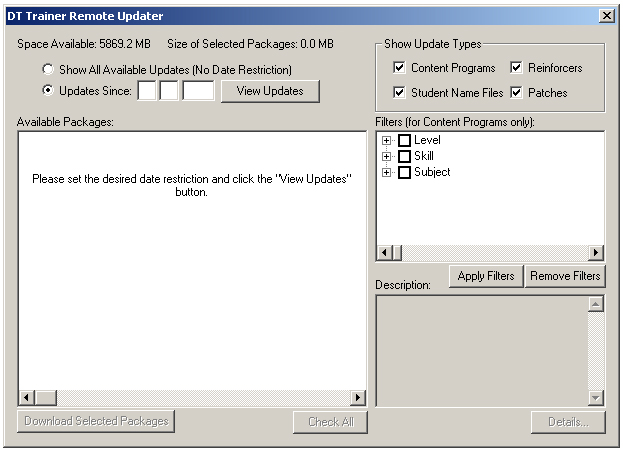Expand the Level tree node
623x452 pixels.
coord(386,140)
